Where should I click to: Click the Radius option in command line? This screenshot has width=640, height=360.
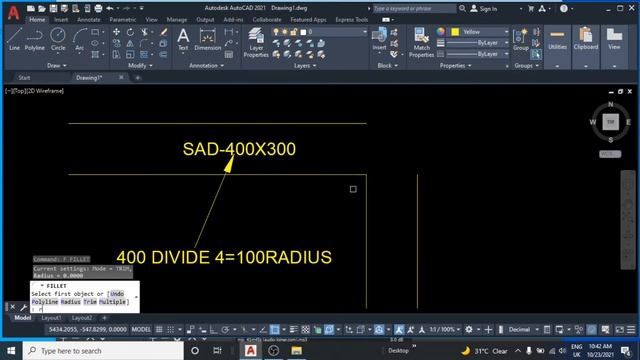point(71,302)
